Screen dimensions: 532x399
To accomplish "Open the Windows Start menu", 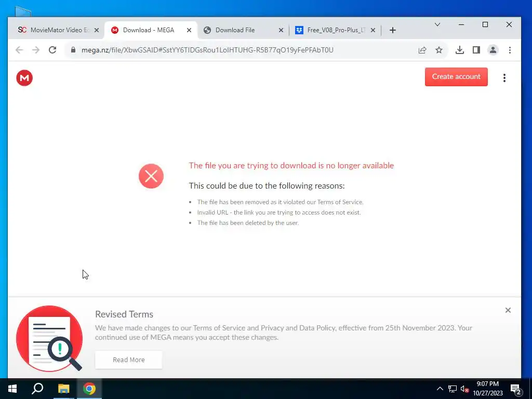I will coord(12,389).
